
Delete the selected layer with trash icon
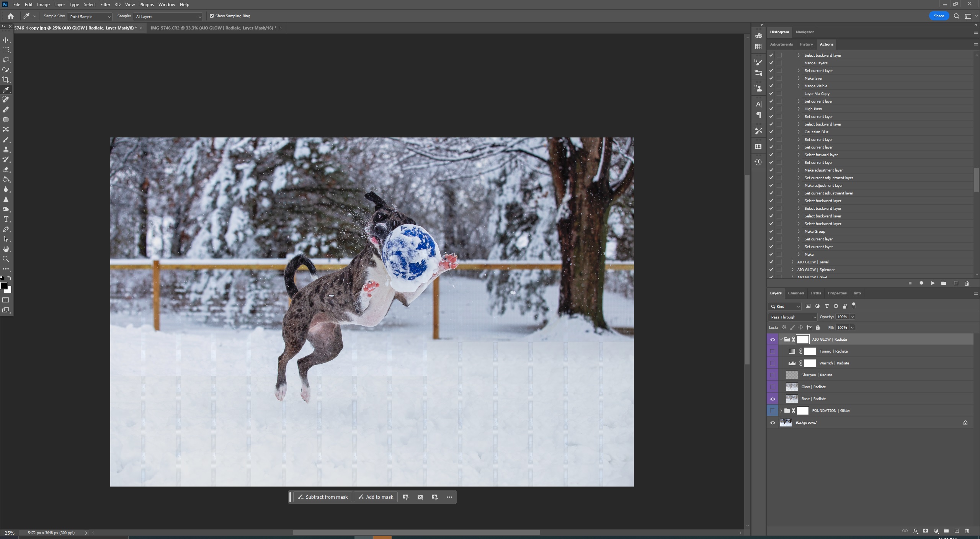coord(967,531)
